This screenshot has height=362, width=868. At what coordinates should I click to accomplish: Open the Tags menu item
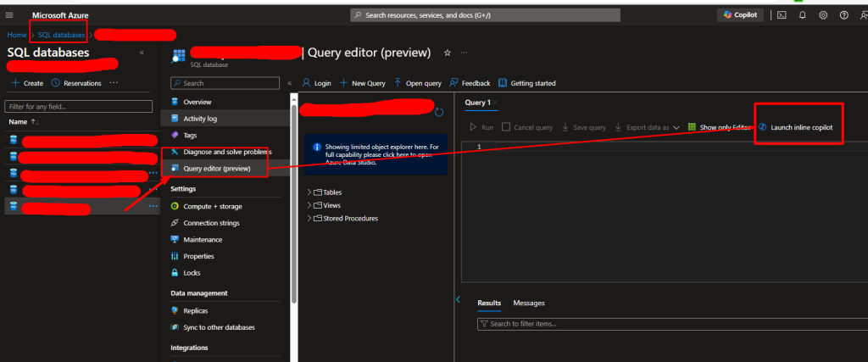[190, 135]
